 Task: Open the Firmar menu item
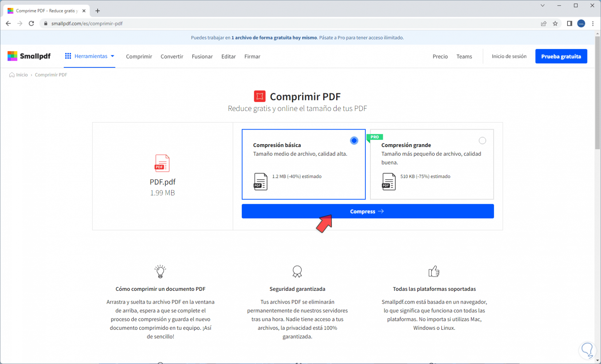click(x=252, y=56)
